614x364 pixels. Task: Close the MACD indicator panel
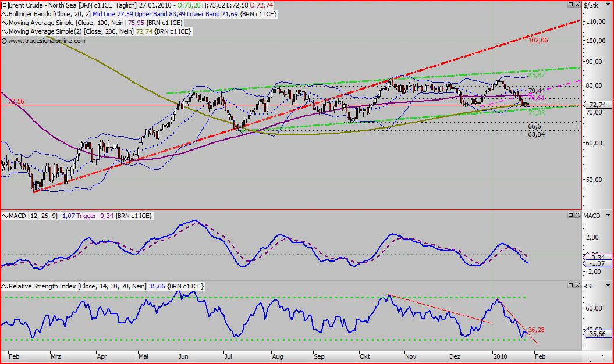(577, 215)
